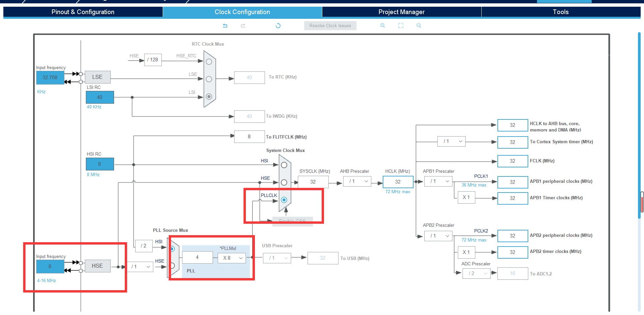644x315 pixels.
Task: Click the fit-to-screen frame icon
Action: coord(401,25)
